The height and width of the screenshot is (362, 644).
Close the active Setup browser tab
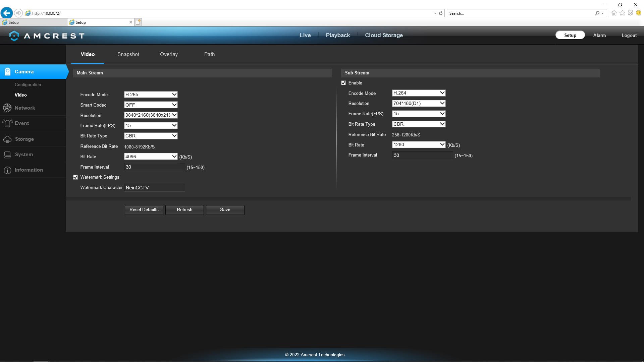[131, 22]
